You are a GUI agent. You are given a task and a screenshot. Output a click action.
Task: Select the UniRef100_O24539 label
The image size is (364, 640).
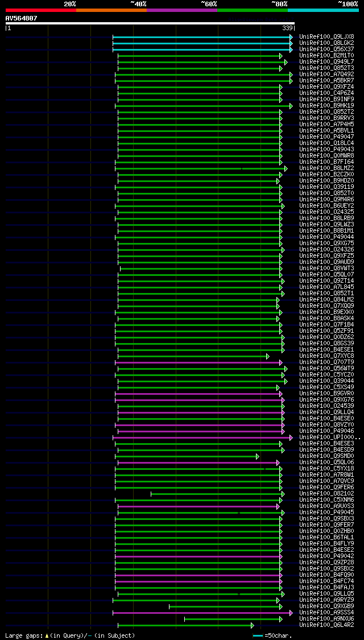point(326,406)
